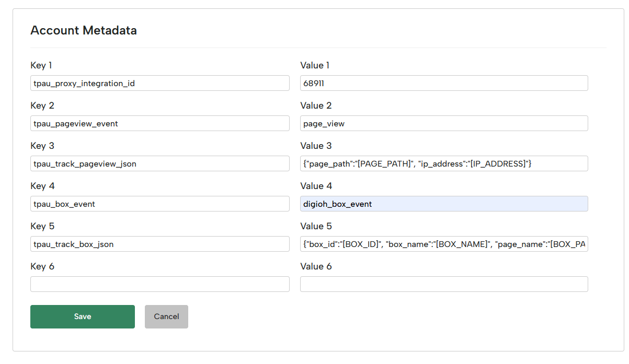Focus the Key 5 tpau_track_box_json input
This screenshot has height=364, width=629.
pyautogui.click(x=159, y=244)
